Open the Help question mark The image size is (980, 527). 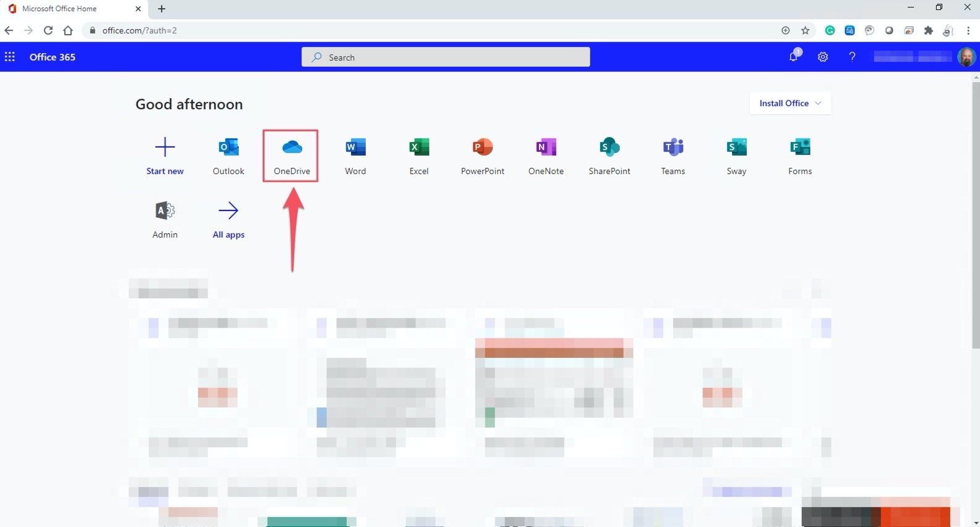pos(852,57)
